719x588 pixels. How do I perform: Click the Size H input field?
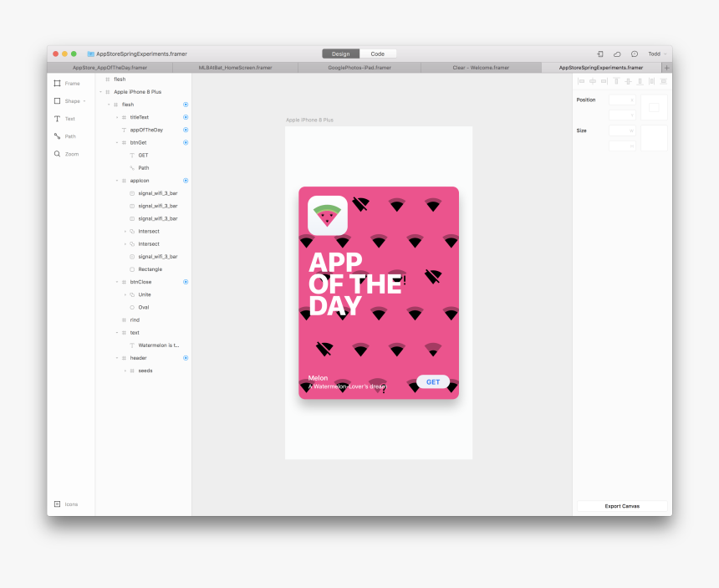[622, 146]
